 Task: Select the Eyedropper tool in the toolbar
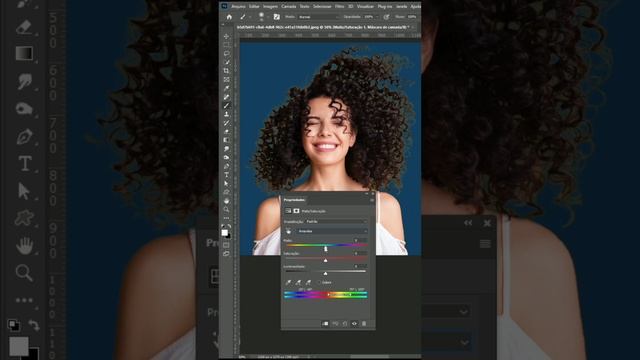[x=226, y=88]
